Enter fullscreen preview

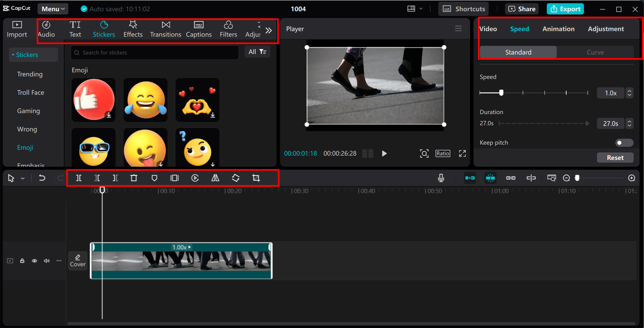click(462, 153)
